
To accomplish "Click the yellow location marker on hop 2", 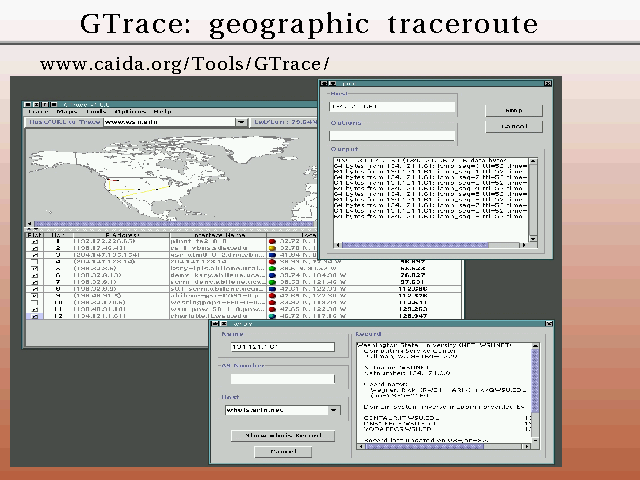I will [272, 248].
